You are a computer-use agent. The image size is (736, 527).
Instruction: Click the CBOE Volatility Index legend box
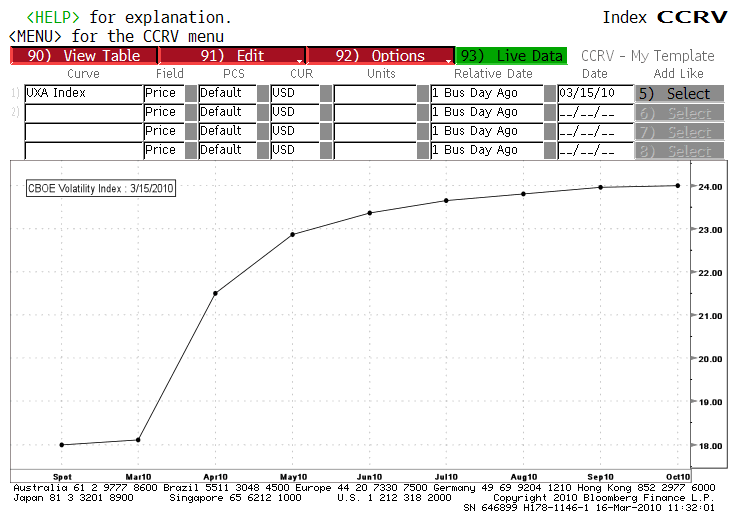coord(101,188)
